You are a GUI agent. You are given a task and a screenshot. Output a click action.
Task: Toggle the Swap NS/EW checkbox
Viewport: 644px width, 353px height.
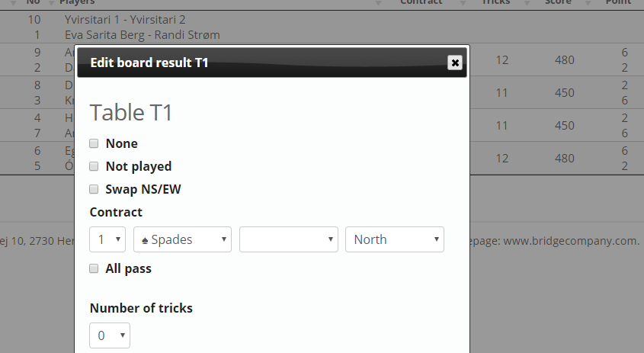pyautogui.click(x=94, y=189)
